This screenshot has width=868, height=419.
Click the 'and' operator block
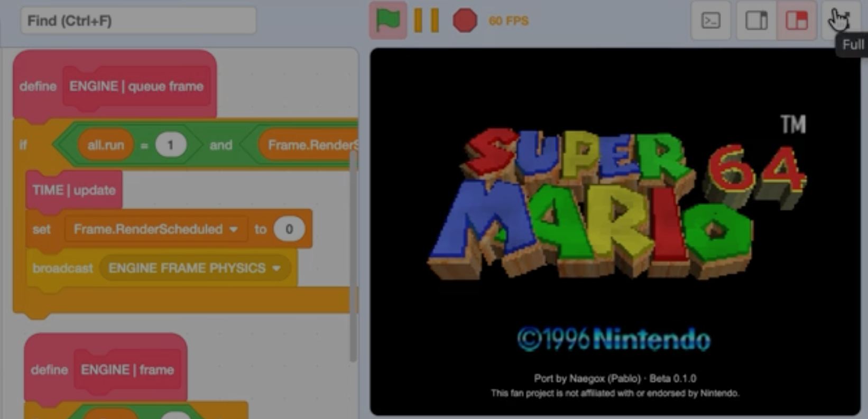221,145
